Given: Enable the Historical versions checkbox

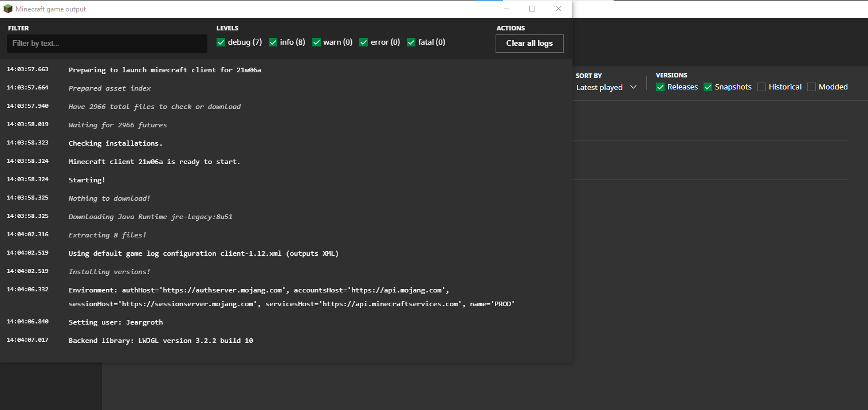Looking at the screenshot, I should coord(761,87).
